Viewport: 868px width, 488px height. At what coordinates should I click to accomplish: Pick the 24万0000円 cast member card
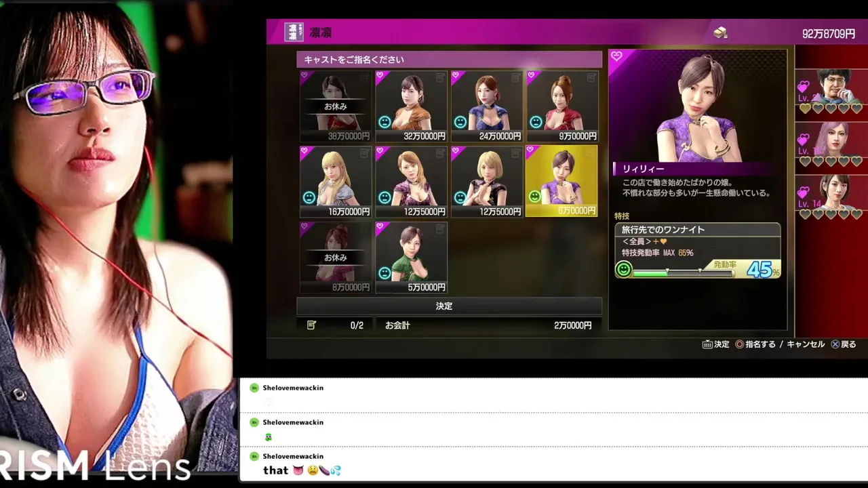[487, 106]
